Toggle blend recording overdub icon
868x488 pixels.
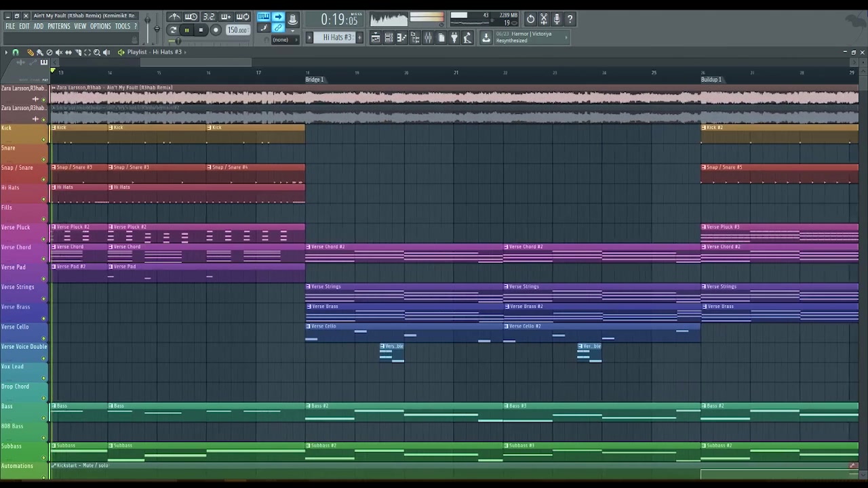226,17
